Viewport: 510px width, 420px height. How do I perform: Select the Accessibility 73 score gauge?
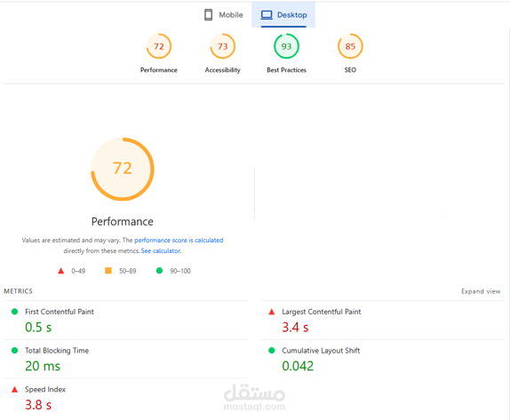tap(222, 46)
